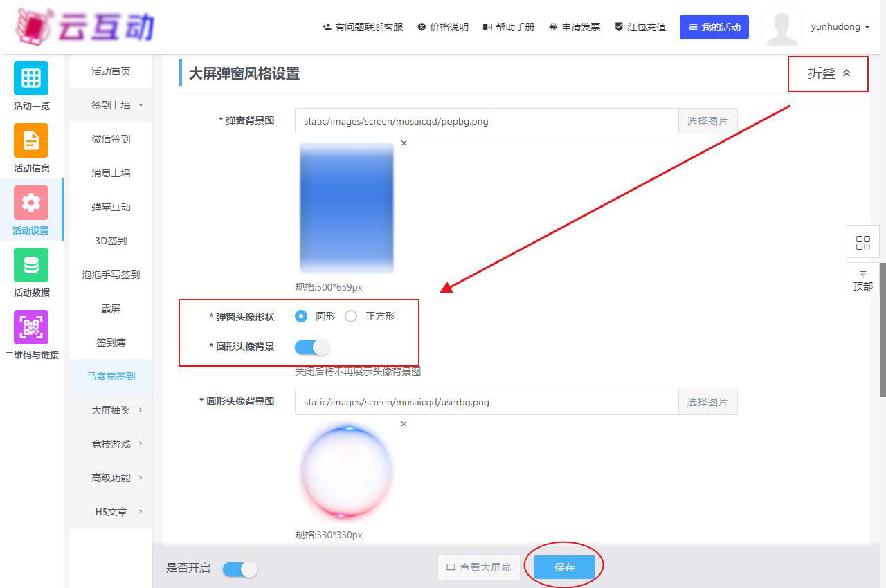
Task: Remove the popup background image with X
Action: [x=404, y=143]
